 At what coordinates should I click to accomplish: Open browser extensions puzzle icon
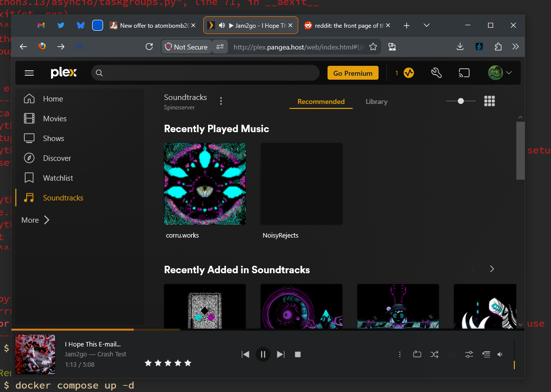click(498, 47)
